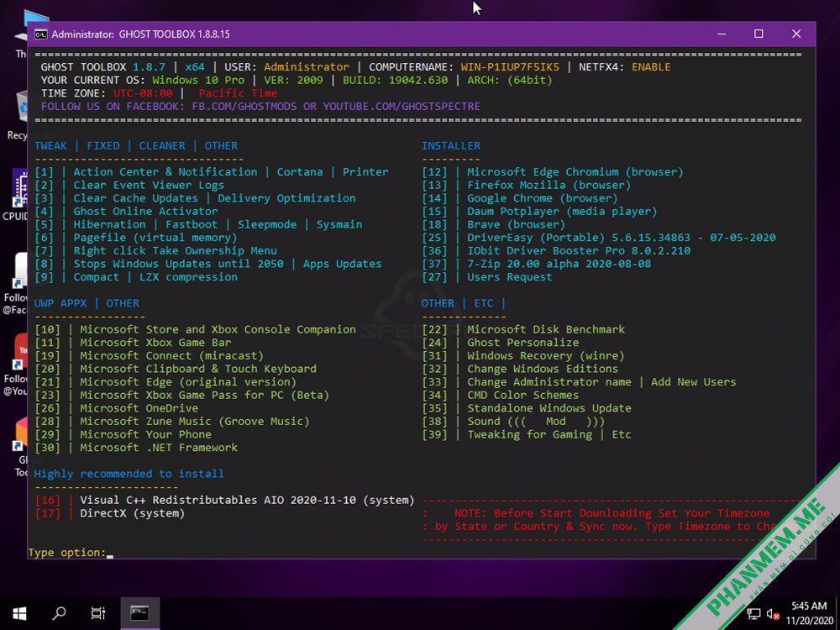The height and width of the screenshot is (630, 840).
Task: Click Visual C++ Redistributables AIO line
Action: click(224, 501)
